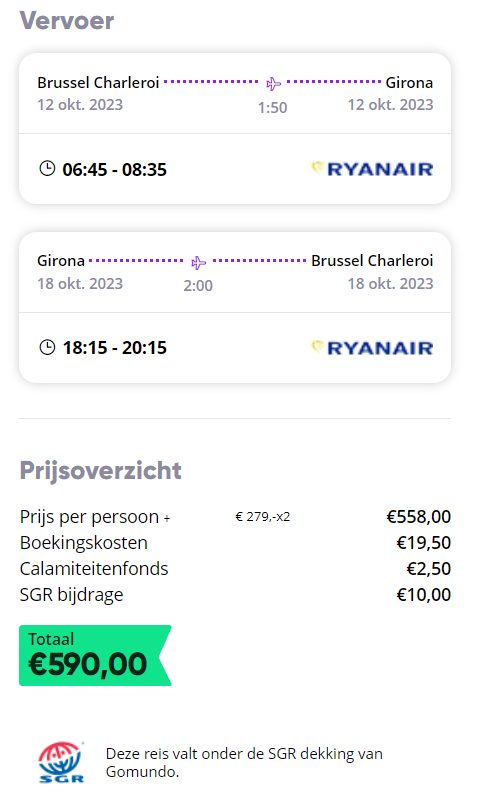Expand the plus next to Prijs per persoon

tap(167, 518)
